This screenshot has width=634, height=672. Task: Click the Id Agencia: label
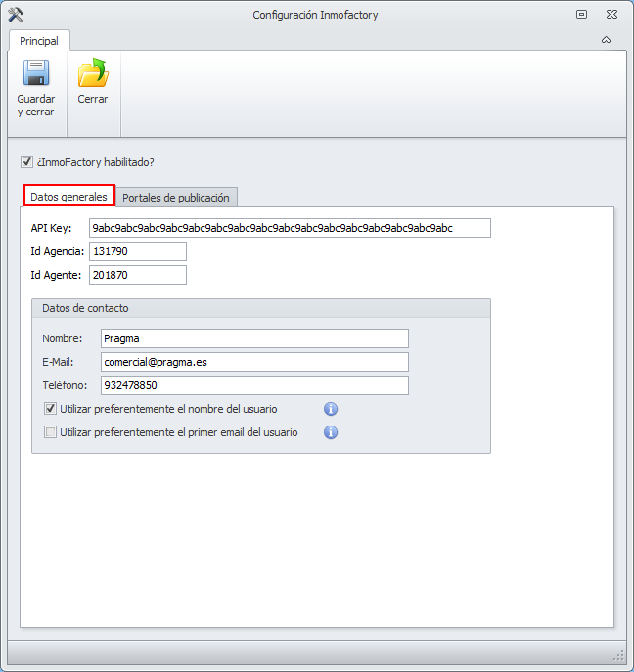(x=58, y=251)
